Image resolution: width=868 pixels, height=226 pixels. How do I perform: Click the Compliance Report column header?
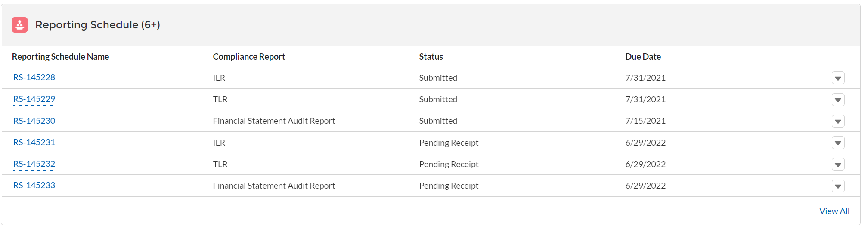tap(249, 57)
